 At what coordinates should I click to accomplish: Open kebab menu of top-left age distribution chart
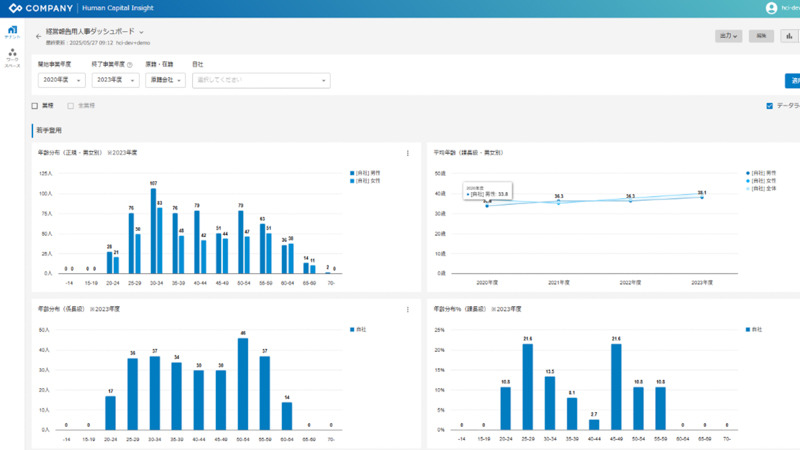coord(407,153)
